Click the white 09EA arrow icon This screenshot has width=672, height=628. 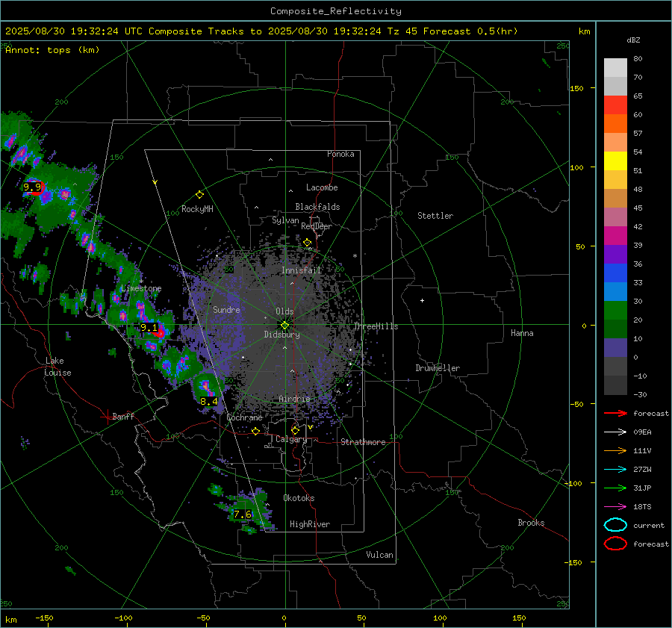615,432
